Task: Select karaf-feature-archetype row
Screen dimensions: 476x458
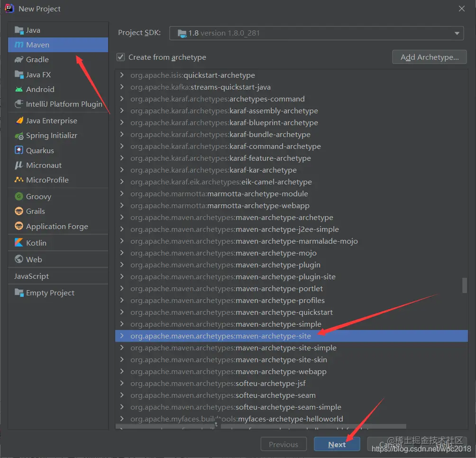Action: 292,158
